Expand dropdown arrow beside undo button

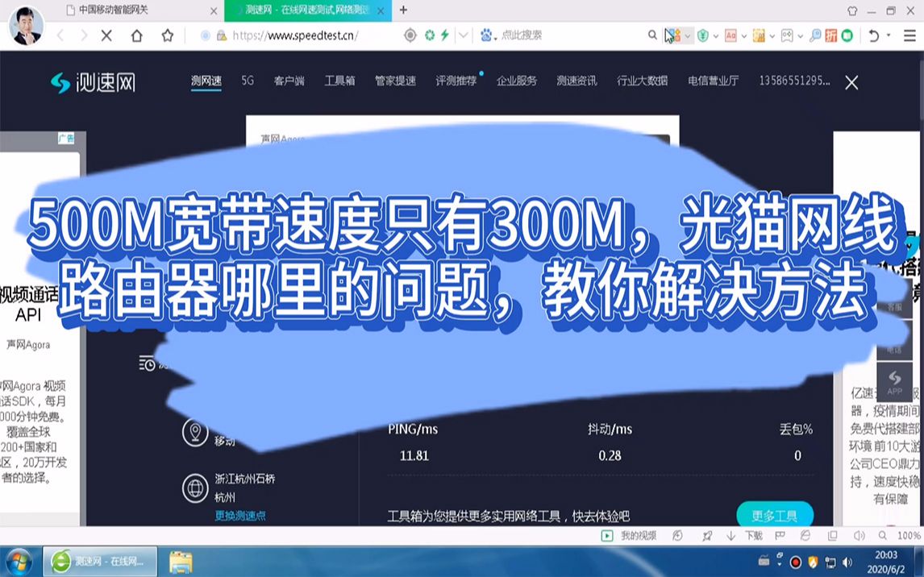[889, 35]
